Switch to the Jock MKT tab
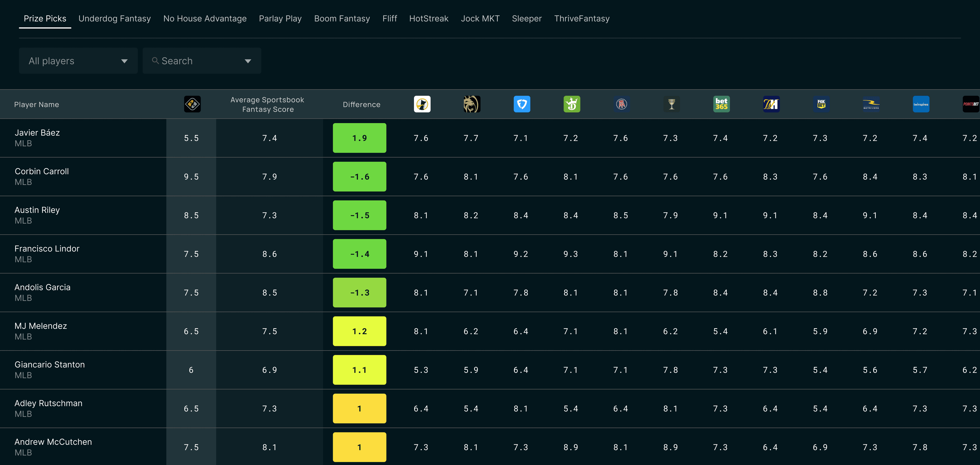The height and width of the screenshot is (465, 980). point(480,18)
